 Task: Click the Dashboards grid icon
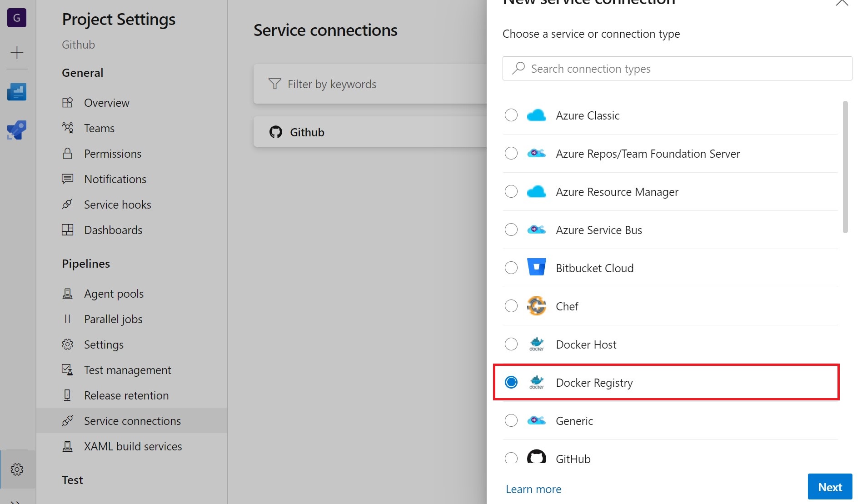[x=67, y=230]
